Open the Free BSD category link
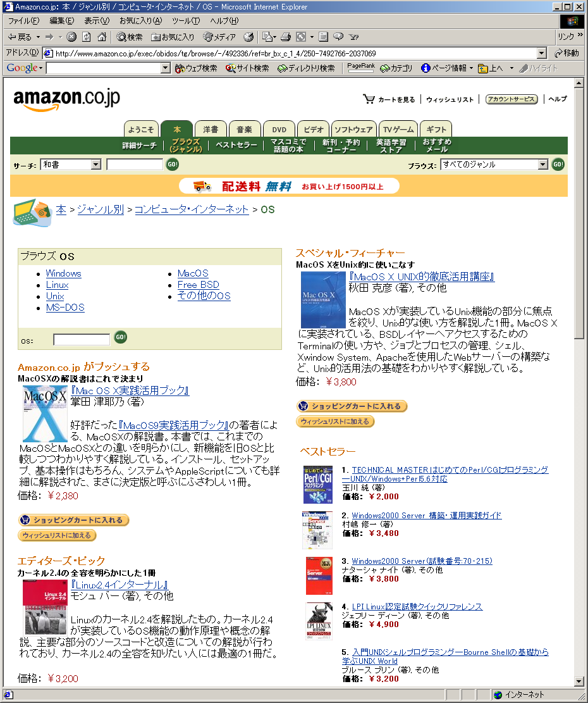Screen dimensions: 588x703 199,285
